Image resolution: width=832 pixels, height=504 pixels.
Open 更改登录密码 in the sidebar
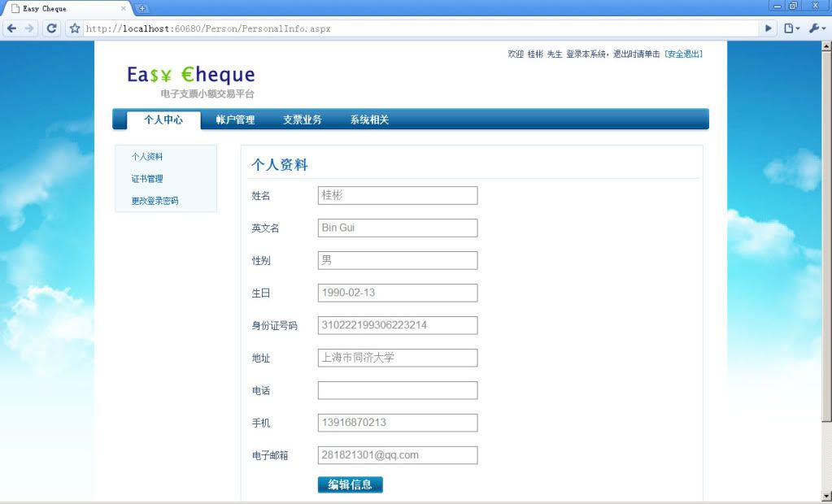[155, 201]
